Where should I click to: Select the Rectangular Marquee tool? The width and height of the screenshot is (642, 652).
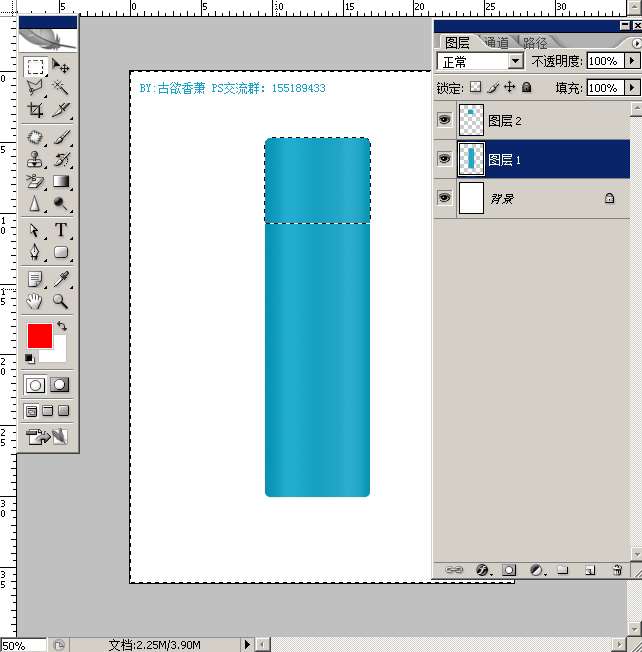coord(35,67)
